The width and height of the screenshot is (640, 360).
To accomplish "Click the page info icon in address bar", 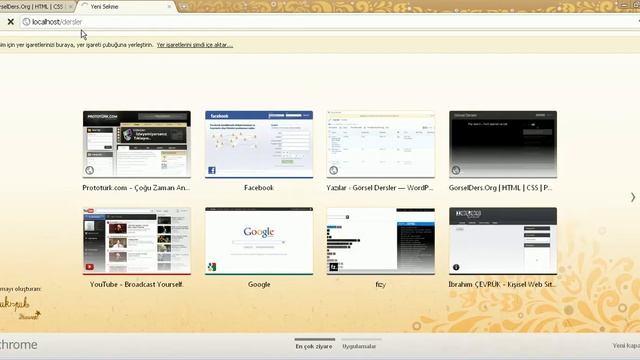I will pyautogui.click(x=26, y=22).
